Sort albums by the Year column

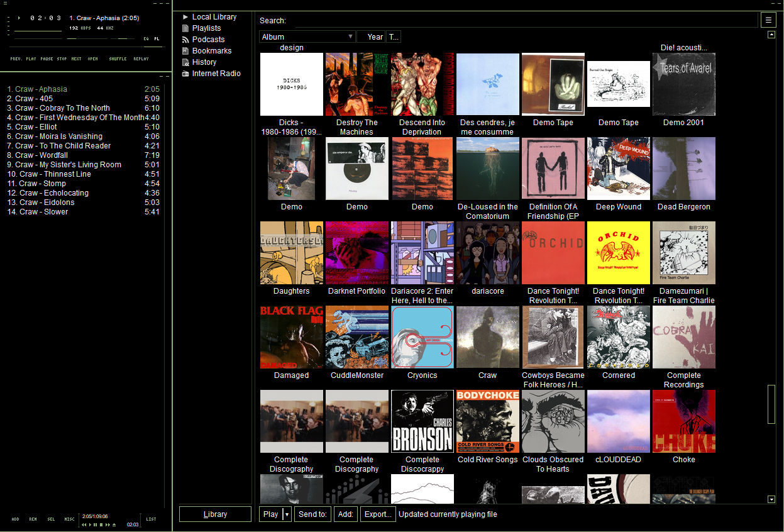[x=371, y=37]
